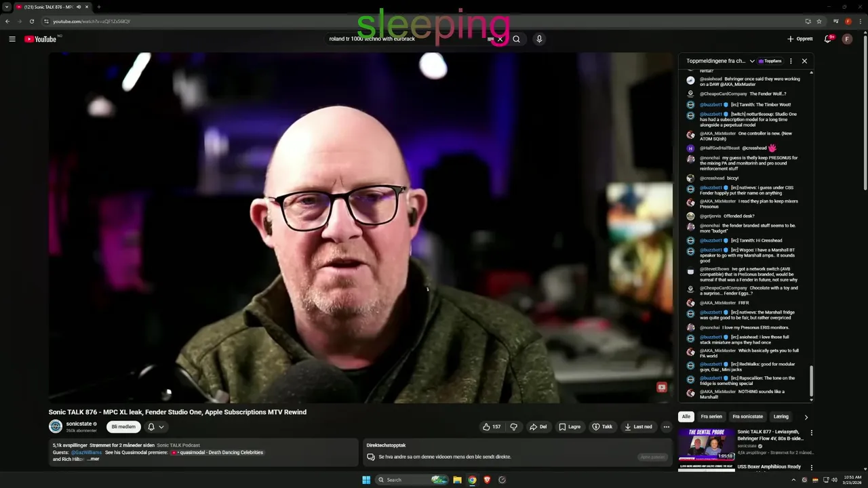Viewport: 868px width, 488px height.
Task: Clear the search field with the X
Action: 500,39
